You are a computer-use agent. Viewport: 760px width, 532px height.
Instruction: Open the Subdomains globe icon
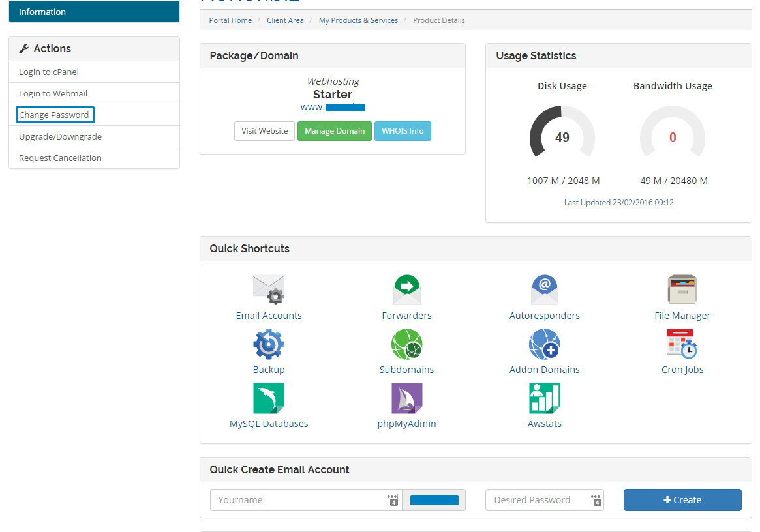tap(406, 344)
